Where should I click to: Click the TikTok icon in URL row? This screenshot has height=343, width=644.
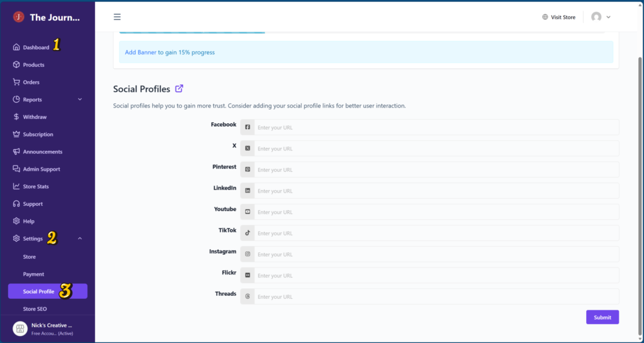pyautogui.click(x=248, y=233)
